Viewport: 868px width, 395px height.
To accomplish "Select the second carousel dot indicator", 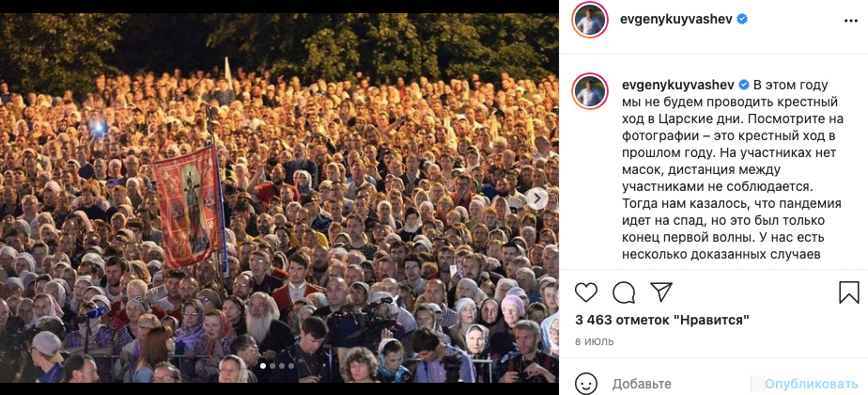I will [272, 366].
